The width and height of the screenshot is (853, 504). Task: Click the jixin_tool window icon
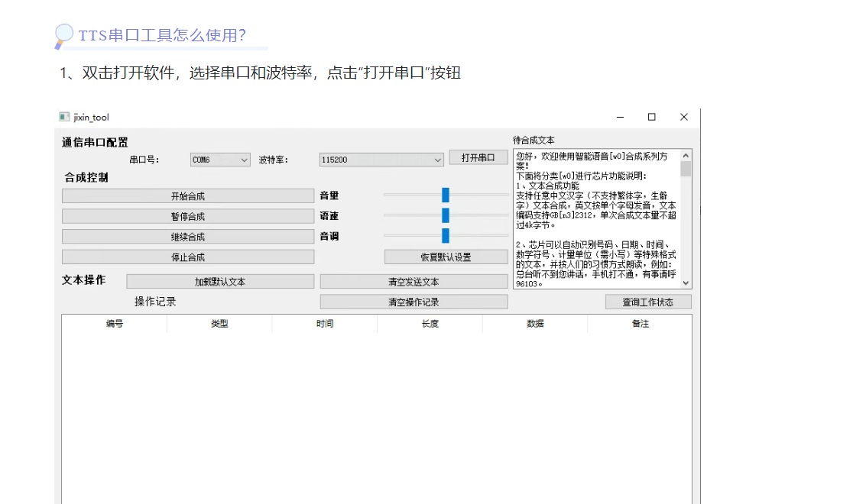pos(64,117)
